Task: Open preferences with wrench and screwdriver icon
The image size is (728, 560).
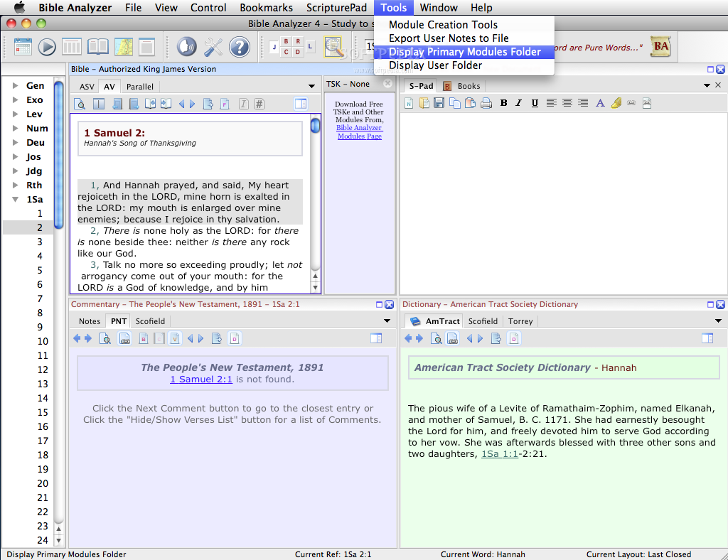Action: pos(213,47)
